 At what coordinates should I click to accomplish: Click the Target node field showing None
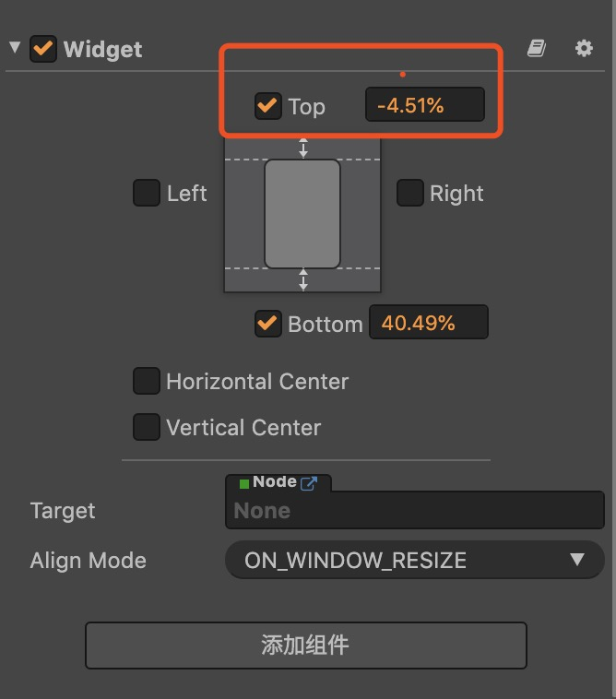415,510
